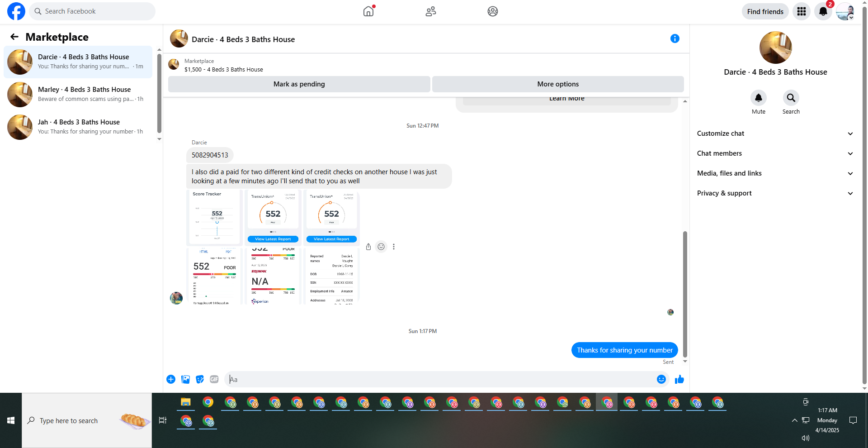Choose a GIF icon
This screenshot has height=448, width=868.
pyautogui.click(x=214, y=379)
